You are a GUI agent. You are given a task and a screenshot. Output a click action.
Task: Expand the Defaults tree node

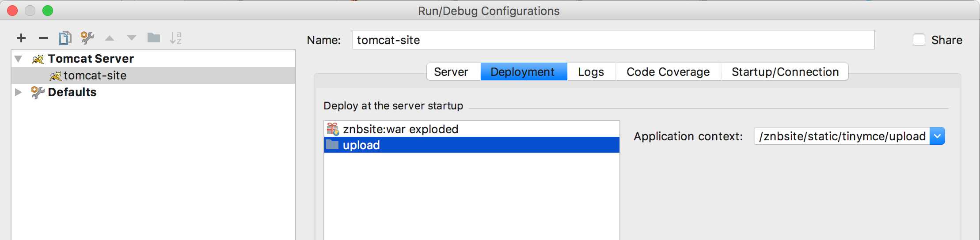tap(19, 92)
